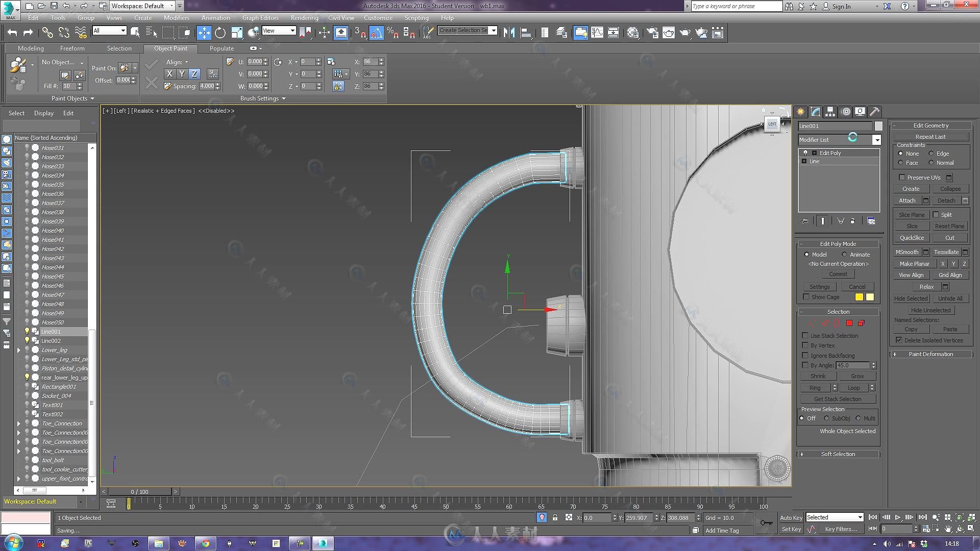This screenshot has height=551, width=980.
Task: Select the Select and Rotate tool
Action: pyautogui.click(x=220, y=33)
